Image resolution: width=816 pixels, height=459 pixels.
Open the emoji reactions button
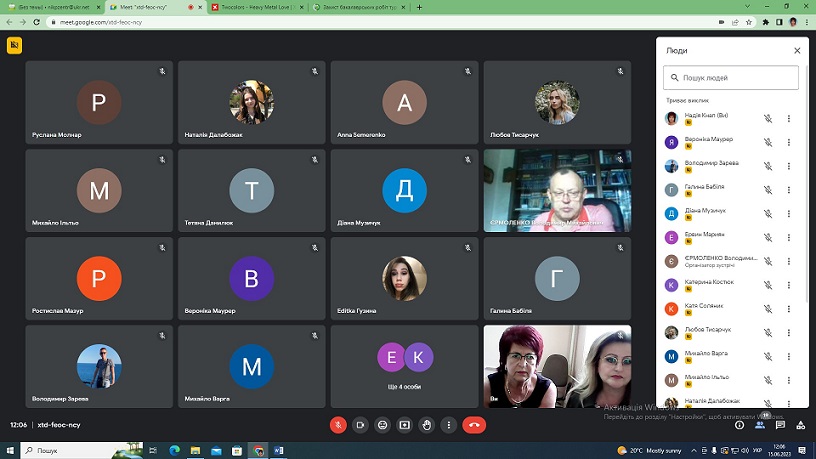[x=382, y=425]
